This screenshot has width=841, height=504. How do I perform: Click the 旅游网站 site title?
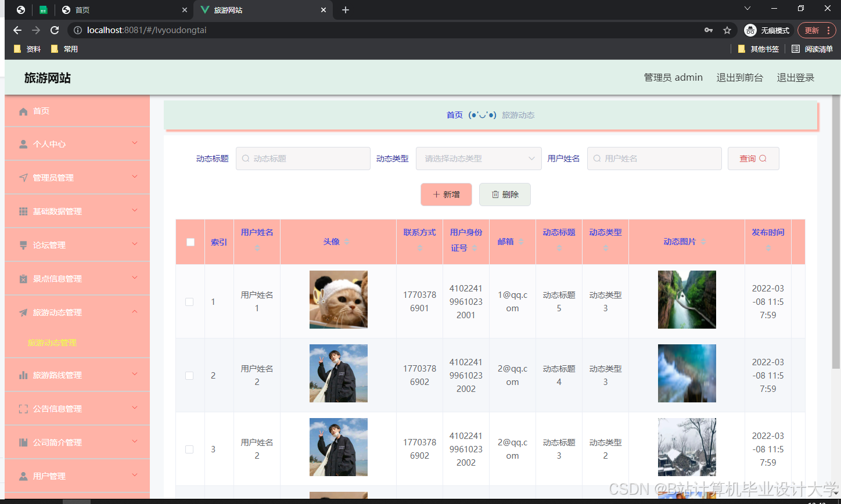(x=48, y=78)
